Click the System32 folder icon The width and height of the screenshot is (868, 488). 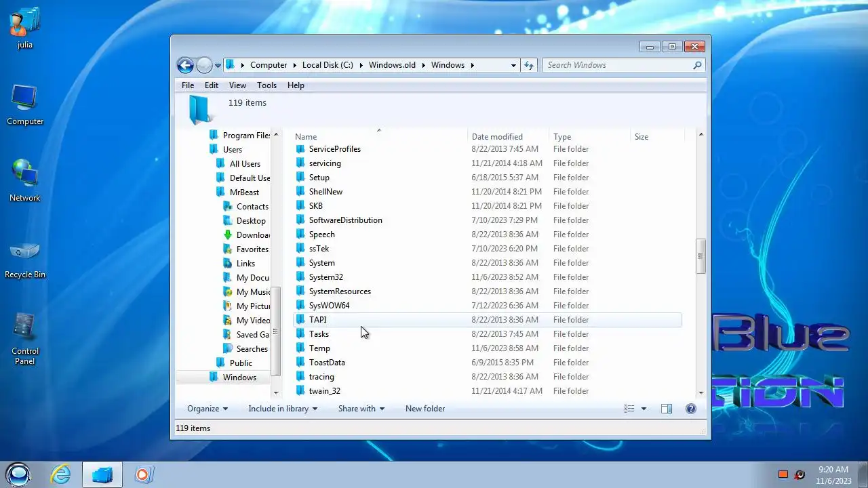[300, 277]
